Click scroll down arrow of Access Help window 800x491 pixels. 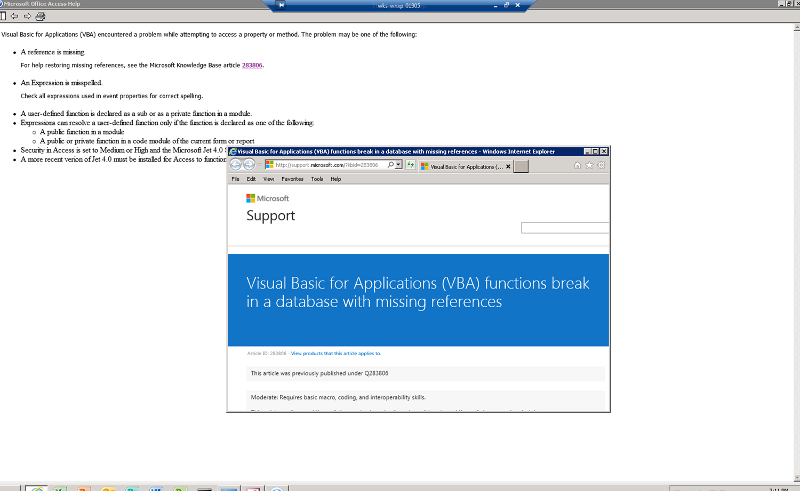point(797,478)
